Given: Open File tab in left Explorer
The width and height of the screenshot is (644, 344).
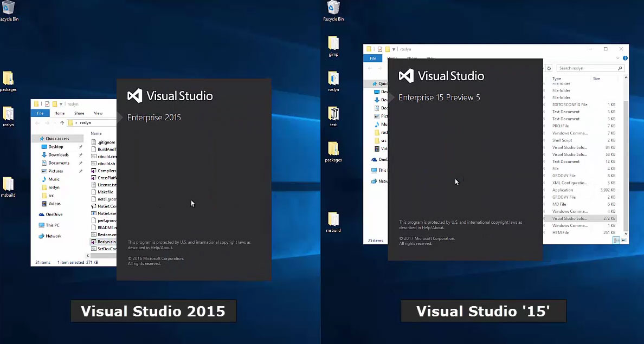Looking at the screenshot, I should 40,113.
